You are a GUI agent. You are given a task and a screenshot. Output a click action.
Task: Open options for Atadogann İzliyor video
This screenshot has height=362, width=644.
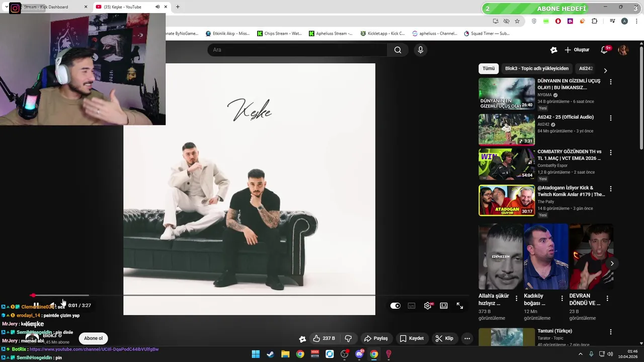(x=611, y=189)
